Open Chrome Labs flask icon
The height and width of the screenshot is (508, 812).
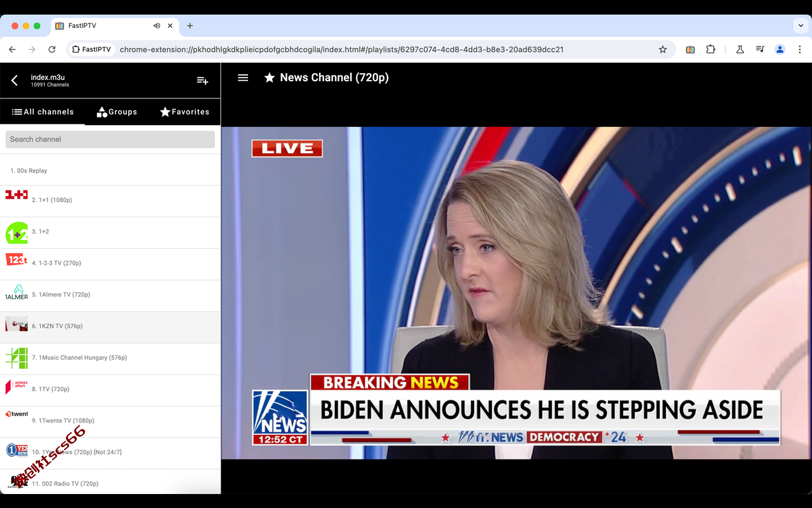pos(740,50)
